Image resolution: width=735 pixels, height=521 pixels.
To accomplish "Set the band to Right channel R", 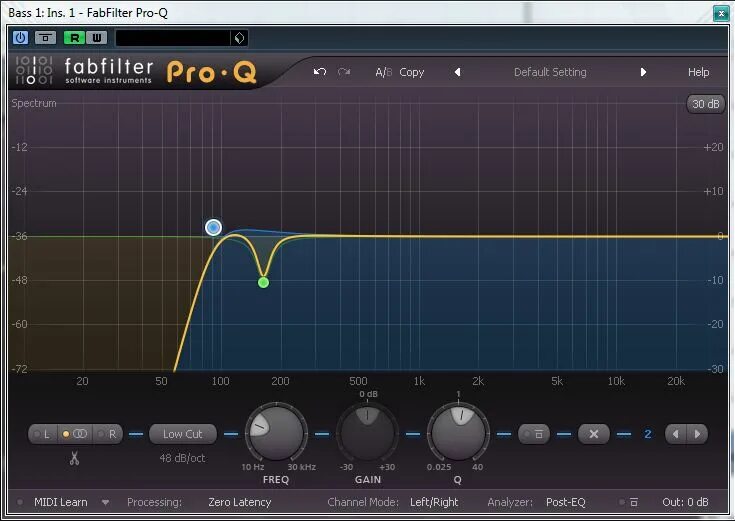I will 108,434.
